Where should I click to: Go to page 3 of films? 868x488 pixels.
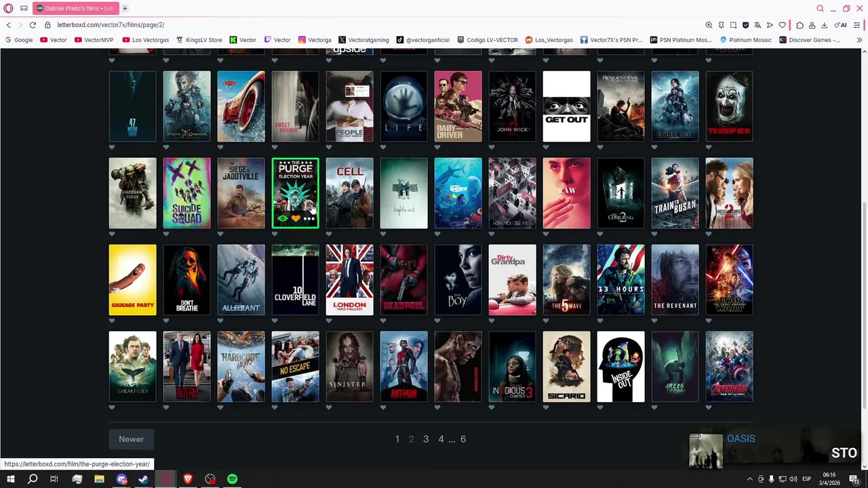coord(426,439)
